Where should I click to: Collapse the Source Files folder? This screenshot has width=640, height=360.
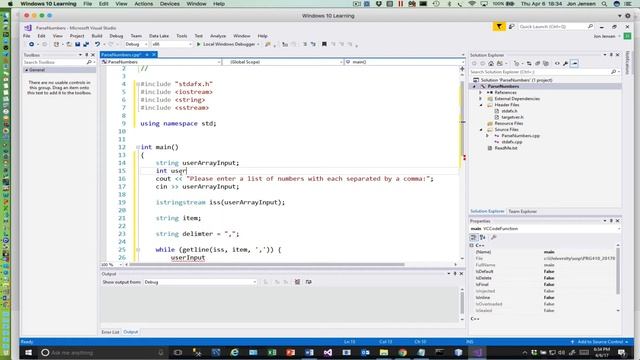(481, 129)
